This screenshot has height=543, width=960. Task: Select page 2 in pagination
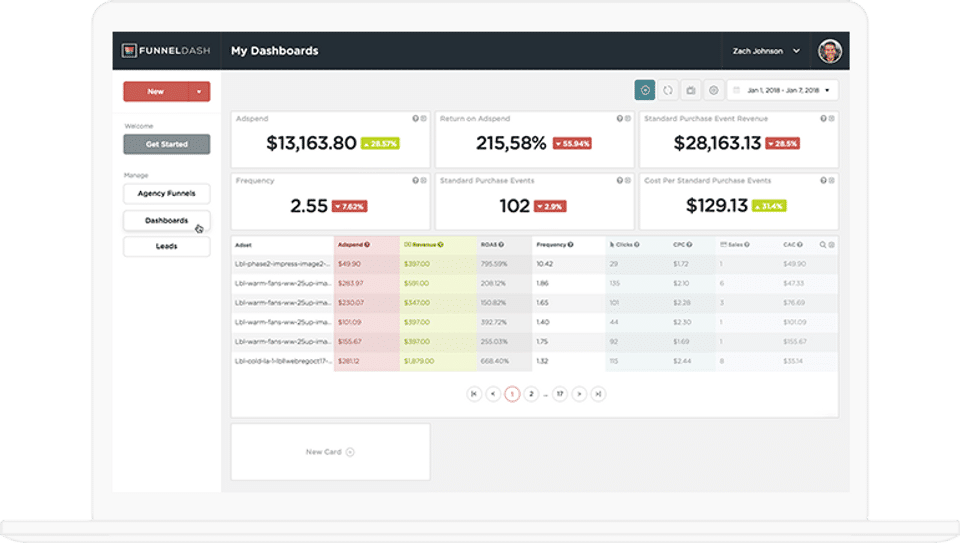pyautogui.click(x=531, y=394)
